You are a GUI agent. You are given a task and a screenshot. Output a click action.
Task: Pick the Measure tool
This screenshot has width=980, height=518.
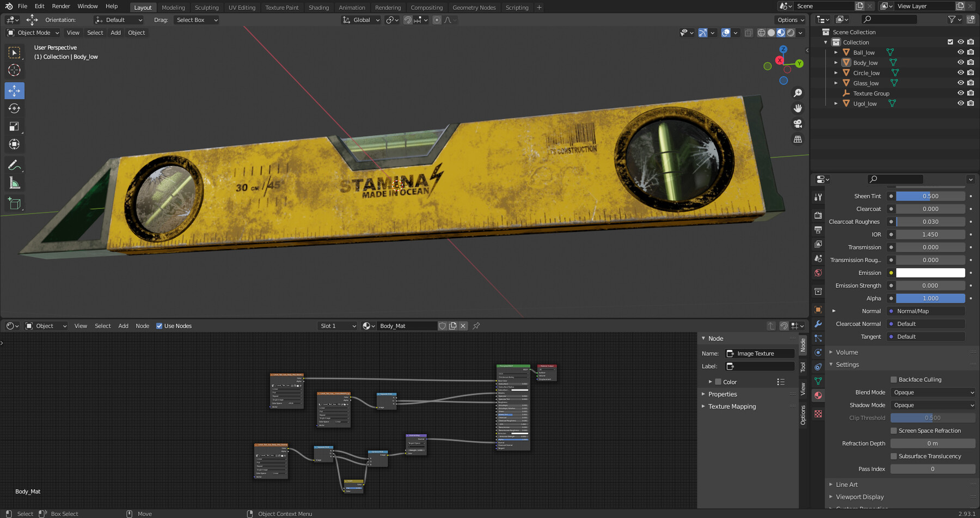point(14,182)
